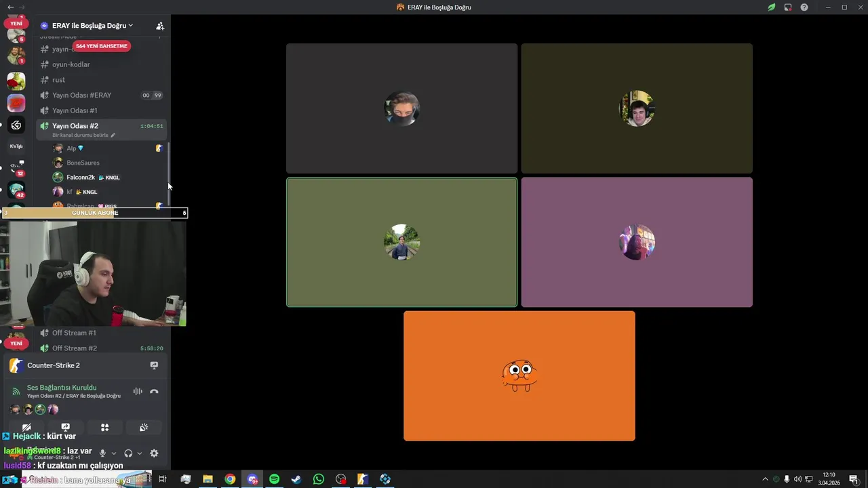Open the soundboard button
The width and height of the screenshot is (868, 488).
coord(144,428)
